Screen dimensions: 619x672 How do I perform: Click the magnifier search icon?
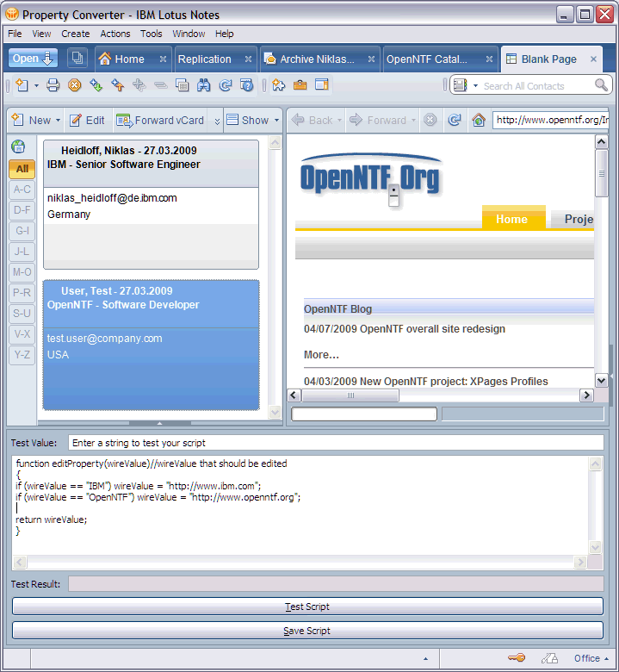click(x=601, y=85)
